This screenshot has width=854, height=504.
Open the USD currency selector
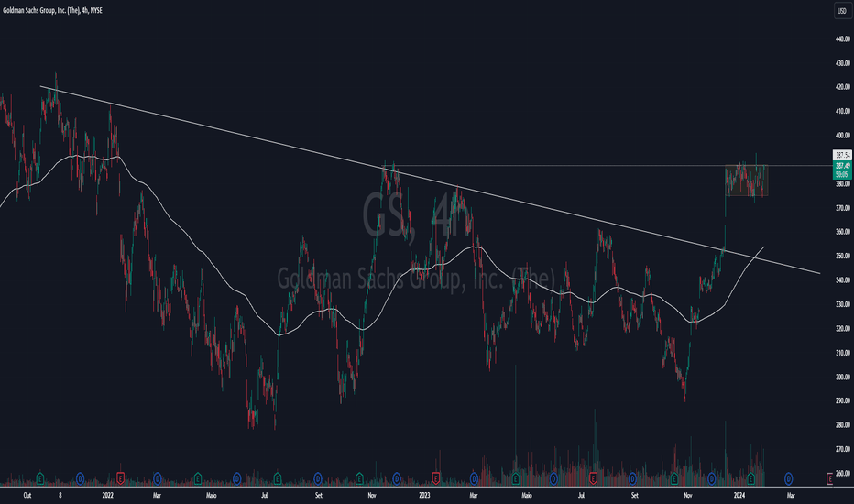click(x=840, y=11)
